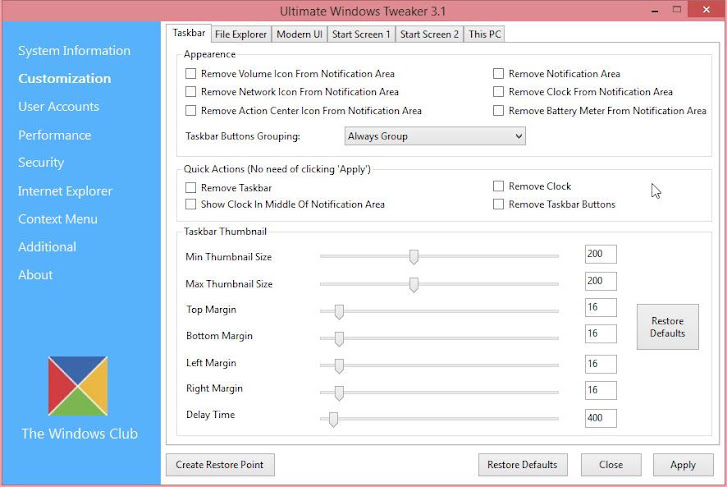Click the Left Margin value field

(x=601, y=364)
